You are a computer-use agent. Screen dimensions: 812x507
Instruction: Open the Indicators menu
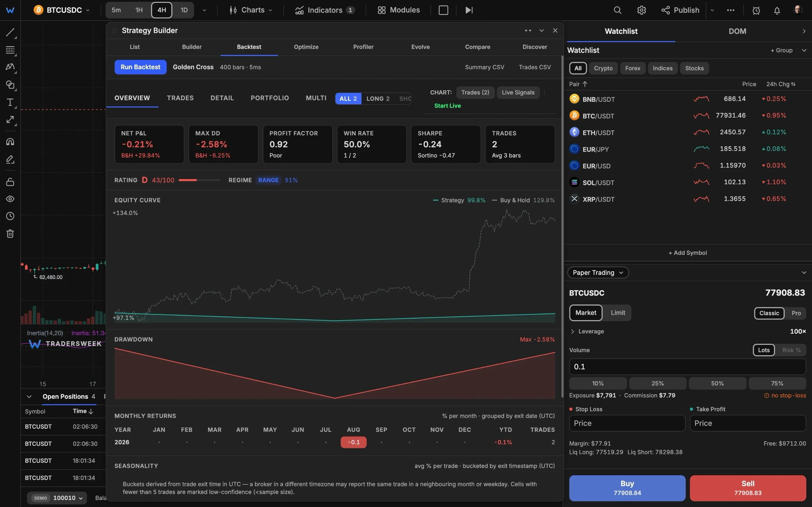[x=325, y=10]
